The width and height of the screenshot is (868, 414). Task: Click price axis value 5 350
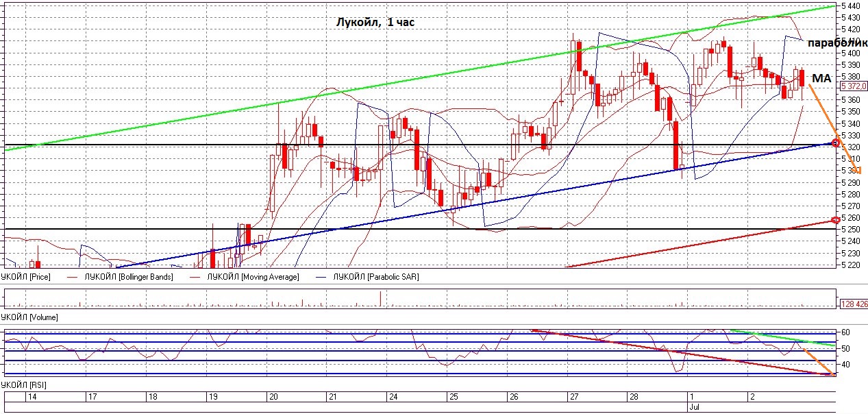[x=851, y=112]
